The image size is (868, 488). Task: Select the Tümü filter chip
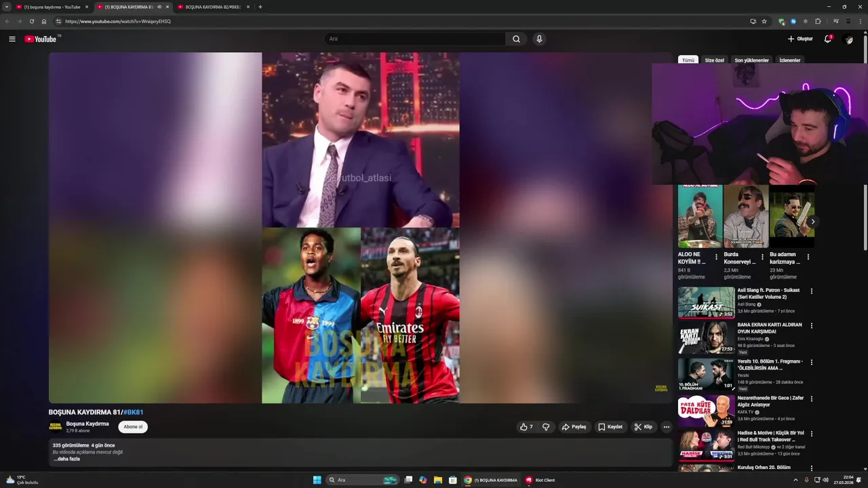click(x=688, y=60)
